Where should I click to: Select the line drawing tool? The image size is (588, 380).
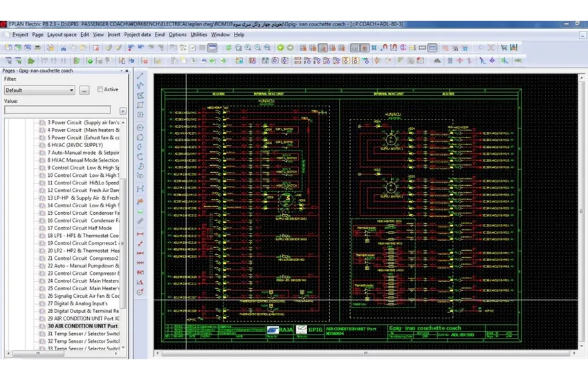(x=140, y=76)
